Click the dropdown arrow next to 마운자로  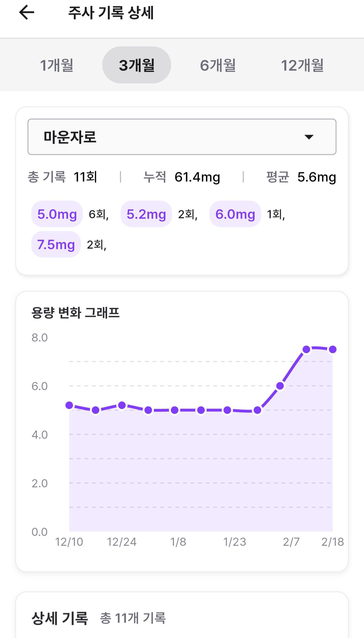click(309, 137)
